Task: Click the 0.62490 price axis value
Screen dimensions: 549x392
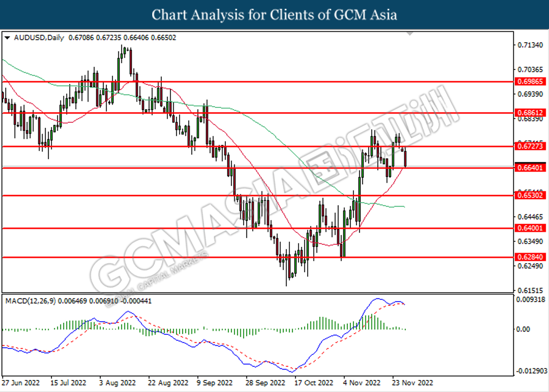Action: pos(530,266)
